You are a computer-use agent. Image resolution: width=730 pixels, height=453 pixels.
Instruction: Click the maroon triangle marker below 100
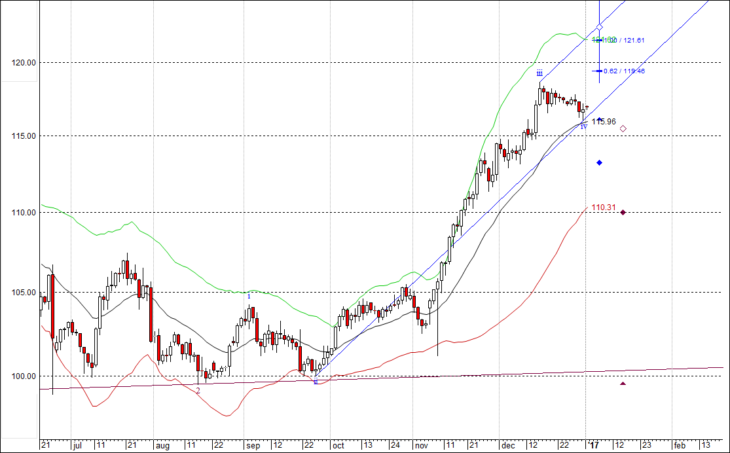click(x=623, y=384)
